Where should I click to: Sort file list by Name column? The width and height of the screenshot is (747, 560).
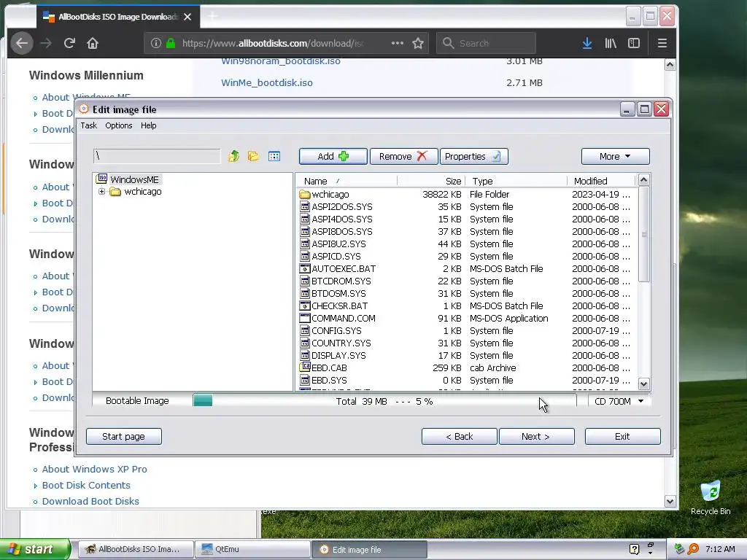click(347, 181)
